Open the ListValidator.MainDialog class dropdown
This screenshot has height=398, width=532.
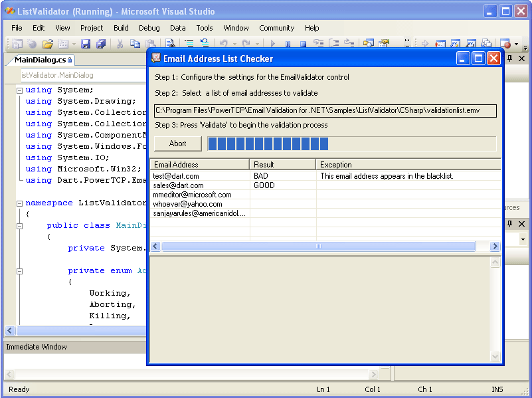pos(84,75)
